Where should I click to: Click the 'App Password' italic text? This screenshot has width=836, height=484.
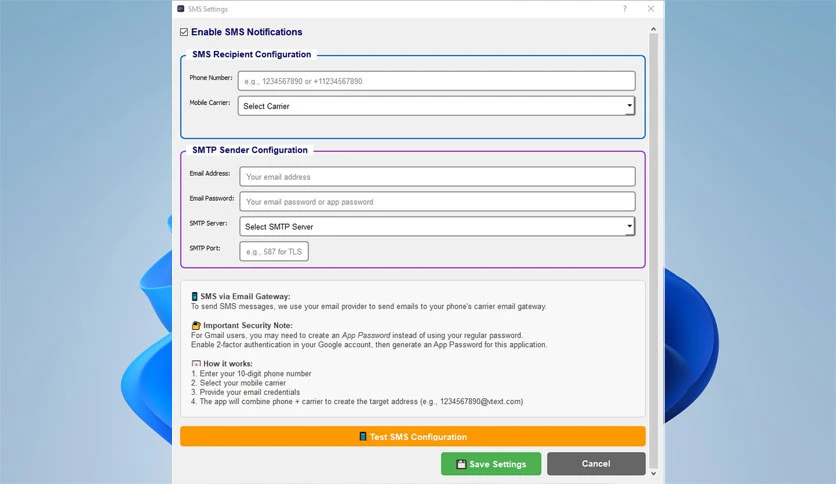[x=366, y=335]
